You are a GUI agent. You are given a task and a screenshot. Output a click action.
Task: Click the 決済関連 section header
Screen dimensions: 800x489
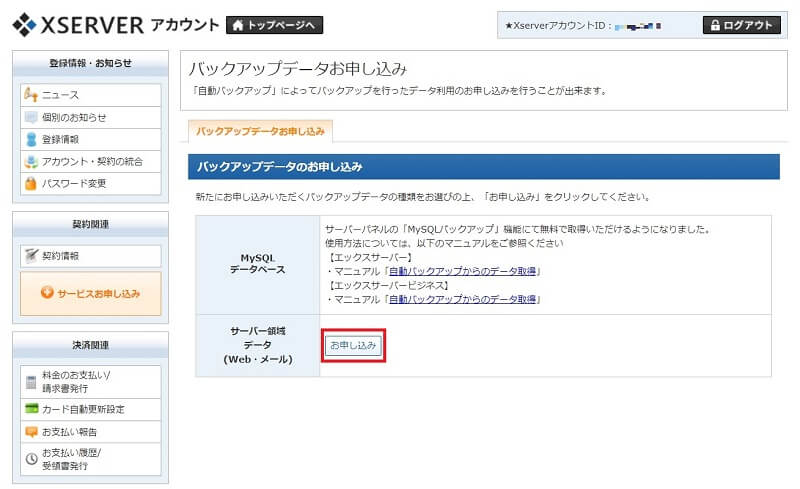coord(90,345)
